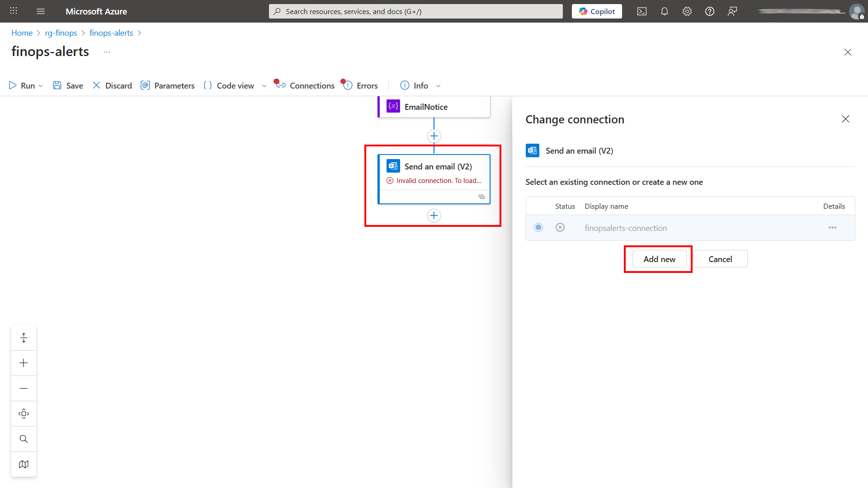Open Copilot
Image resolution: width=868 pixels, height=488 pixels.
pyautogui.click(x=596, y=11)
